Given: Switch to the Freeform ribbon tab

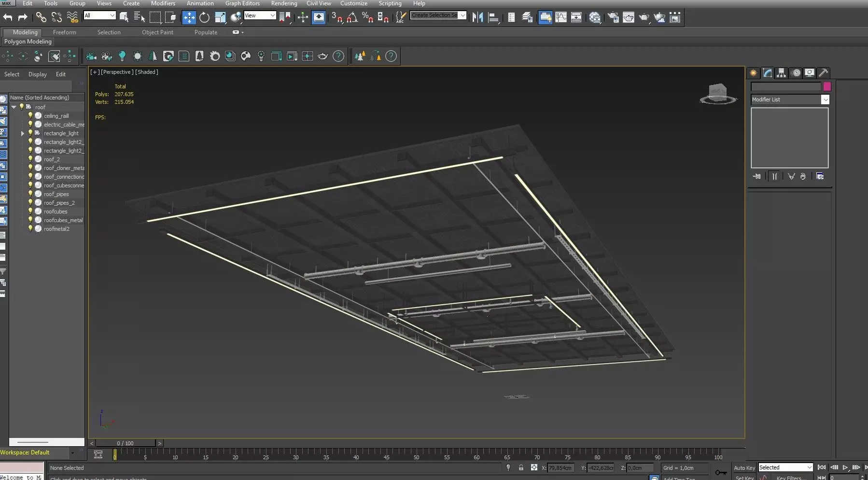Looking at the screenshot, I should 65,32.
